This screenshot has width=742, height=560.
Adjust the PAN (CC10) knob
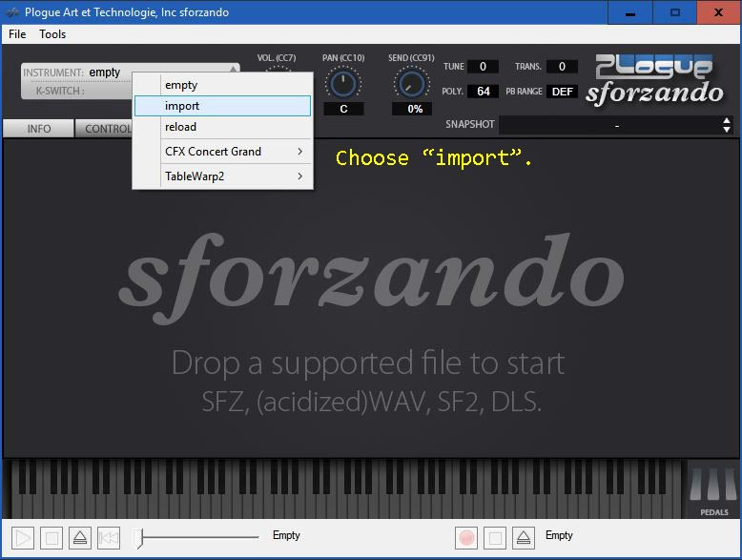[342, 83]
